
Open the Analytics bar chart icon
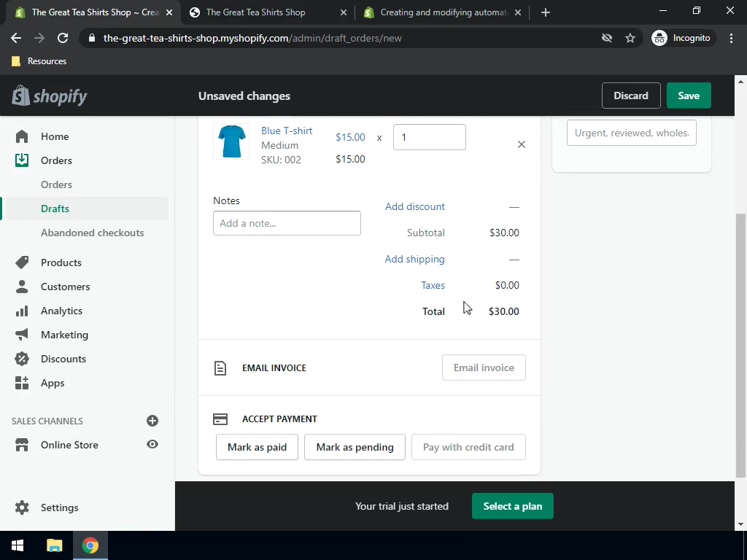point(22,311)
